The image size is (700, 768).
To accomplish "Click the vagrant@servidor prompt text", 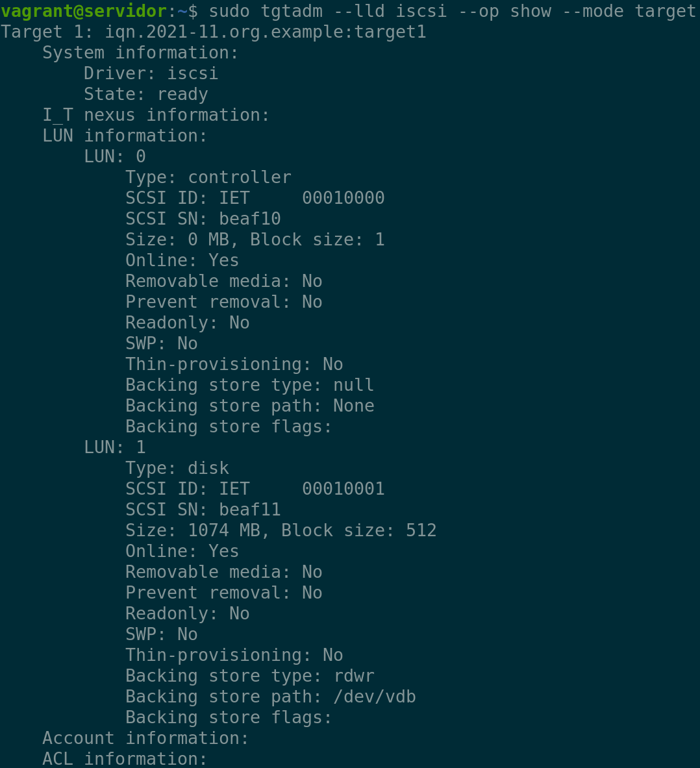I will [x=84, y=11].
